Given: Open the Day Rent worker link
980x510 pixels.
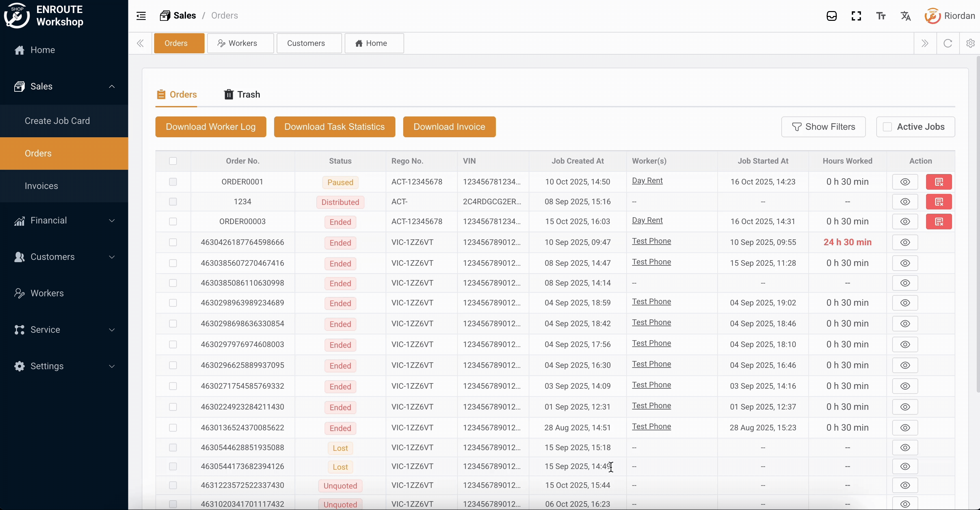Looking at the screenshot, I should 647,181.
